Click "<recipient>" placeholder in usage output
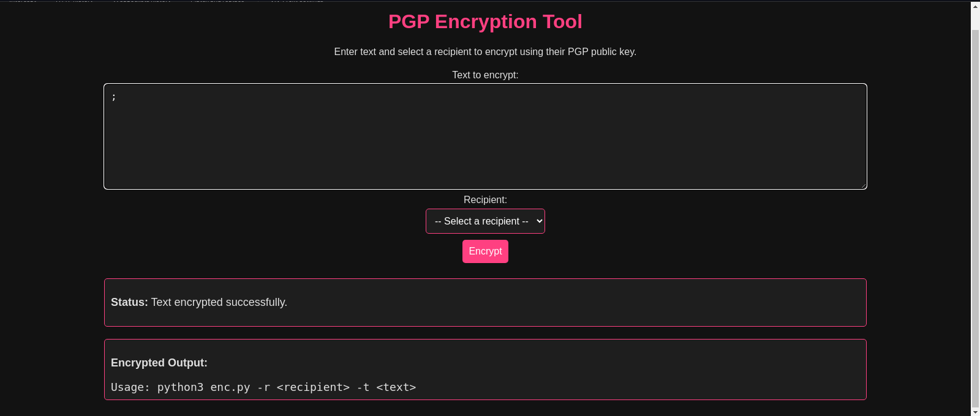This screenshot has height=416, width=980. [x=313, y=387]
